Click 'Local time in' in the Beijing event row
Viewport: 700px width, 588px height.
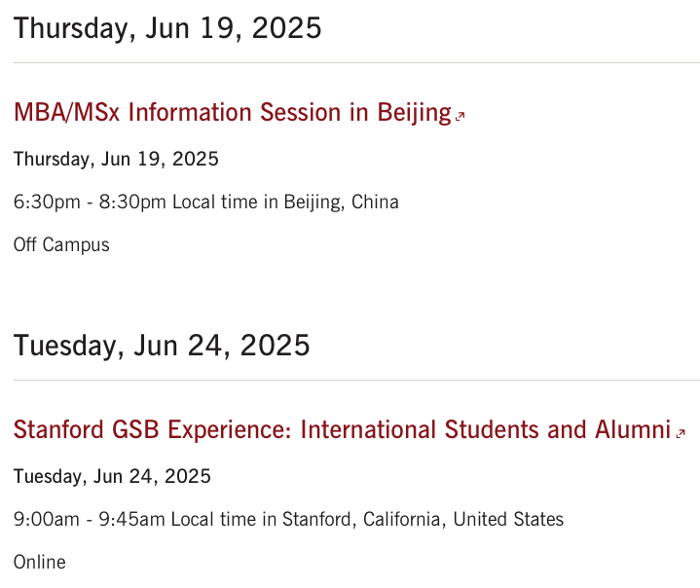tap(226, 202)
